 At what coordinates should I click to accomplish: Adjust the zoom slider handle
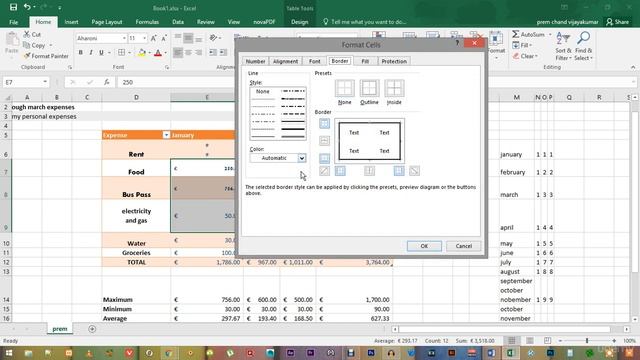point(587,340)
